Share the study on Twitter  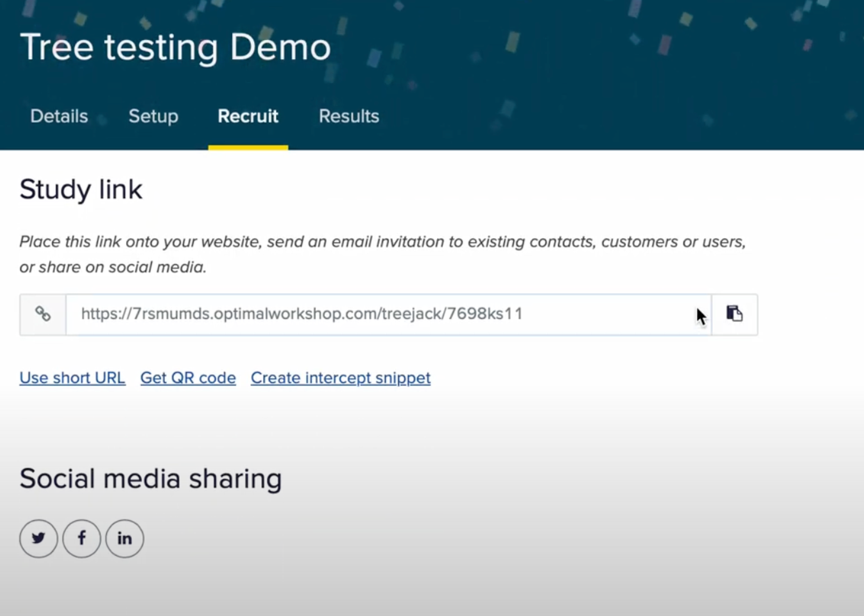39,538
